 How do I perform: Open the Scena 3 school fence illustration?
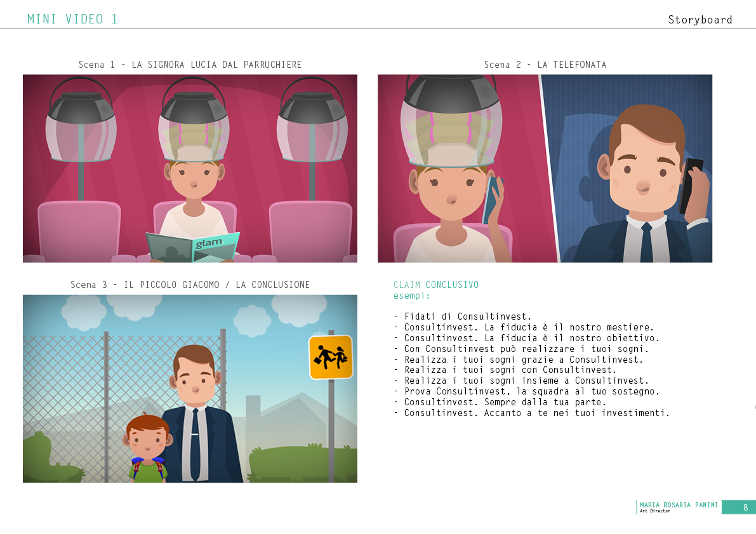(x=190, y=389)
